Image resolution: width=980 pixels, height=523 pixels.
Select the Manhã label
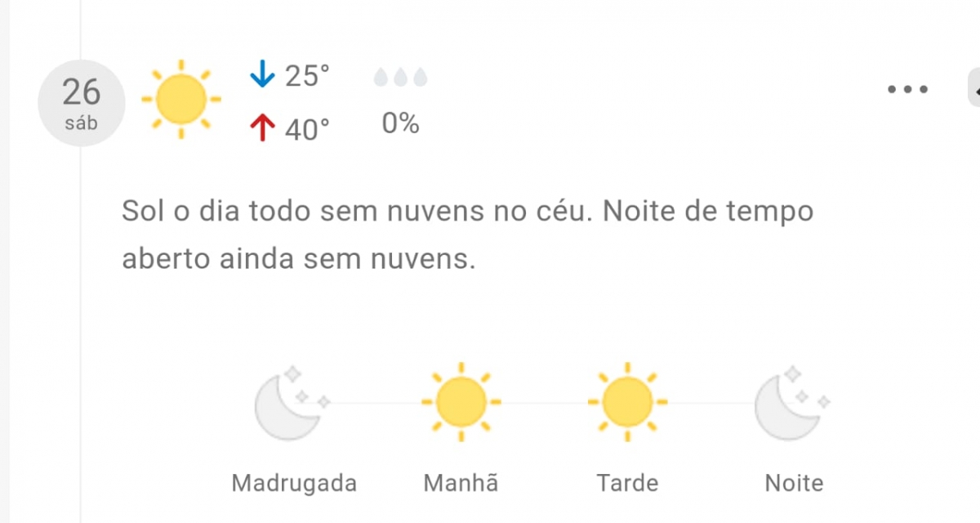point(461,483)
